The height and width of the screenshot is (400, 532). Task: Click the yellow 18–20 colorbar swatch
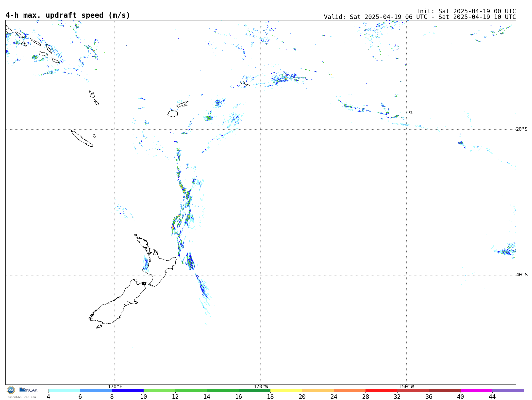point(286,391)
